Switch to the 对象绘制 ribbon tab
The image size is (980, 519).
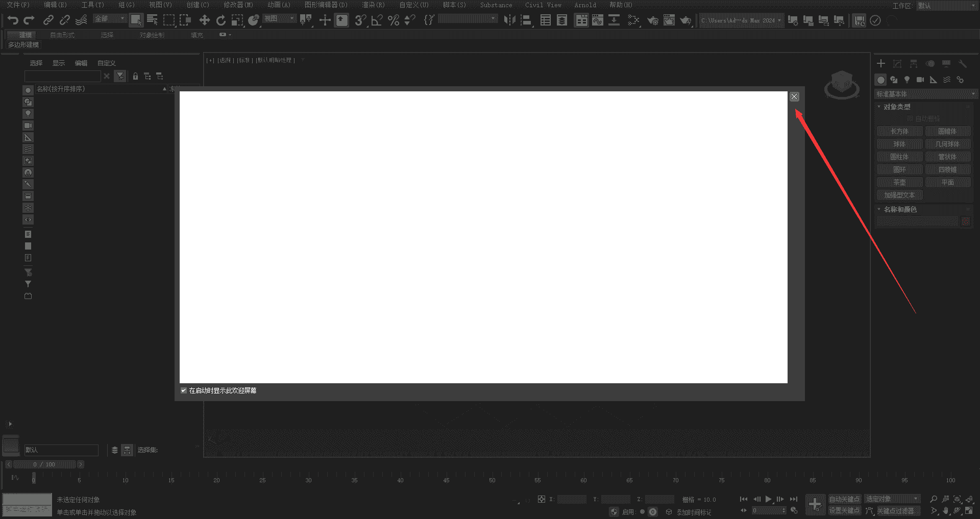coord(152,35)
